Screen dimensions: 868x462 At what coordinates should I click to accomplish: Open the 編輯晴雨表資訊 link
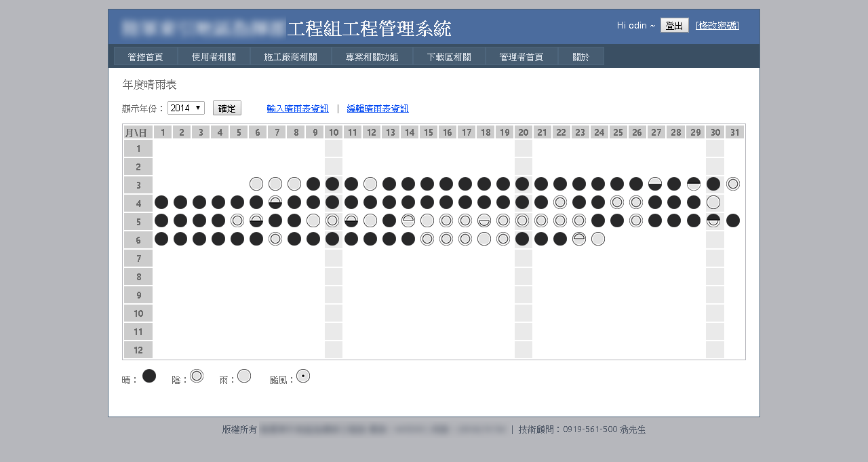coord(378,109)
